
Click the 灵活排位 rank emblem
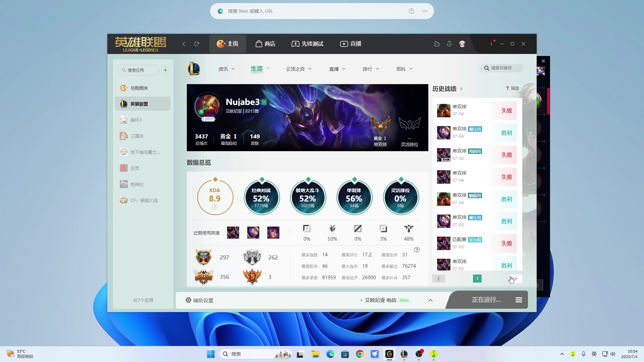[x=410, y=124]
